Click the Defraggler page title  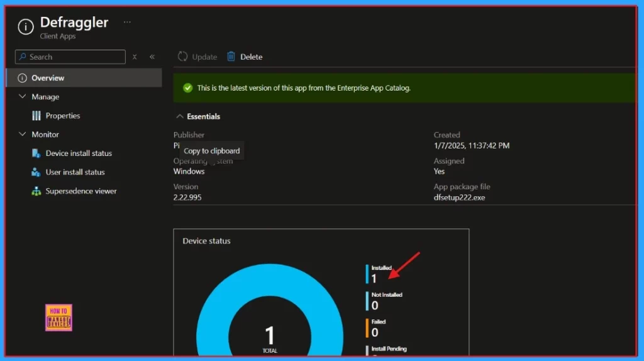click(x=74, y=22)
